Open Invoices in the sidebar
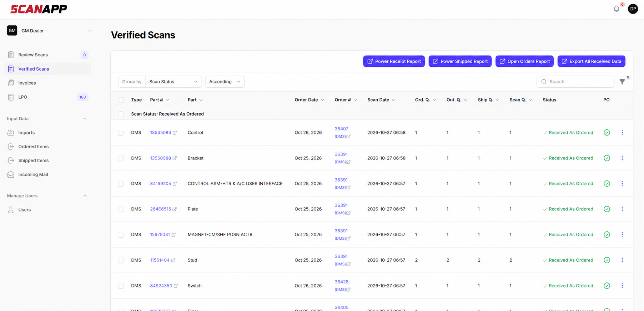Image resolution: width=644 pixels, height=311 pixels. click(47, 83)
